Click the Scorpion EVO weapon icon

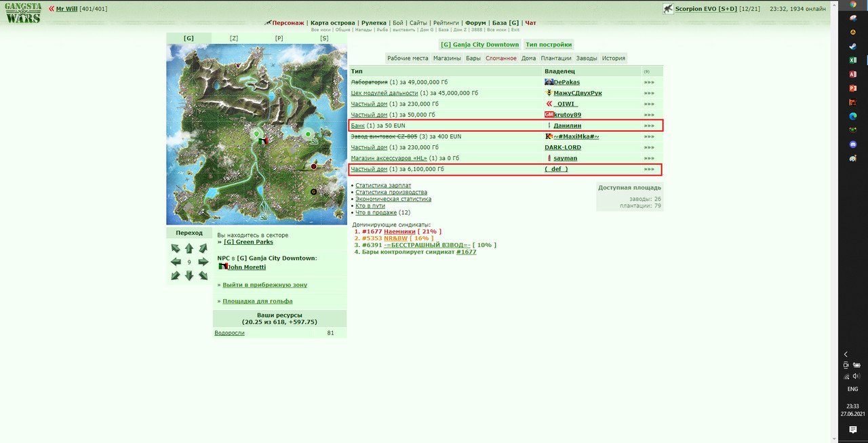pos(669,9)
